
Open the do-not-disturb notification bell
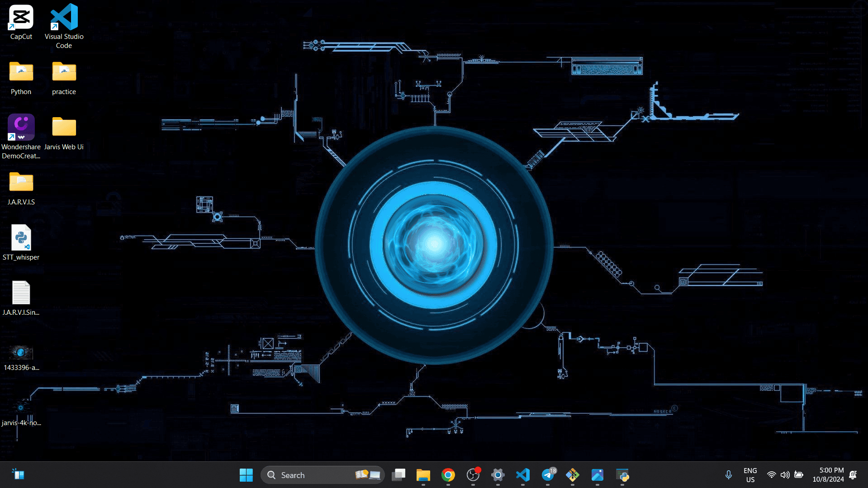853,475
